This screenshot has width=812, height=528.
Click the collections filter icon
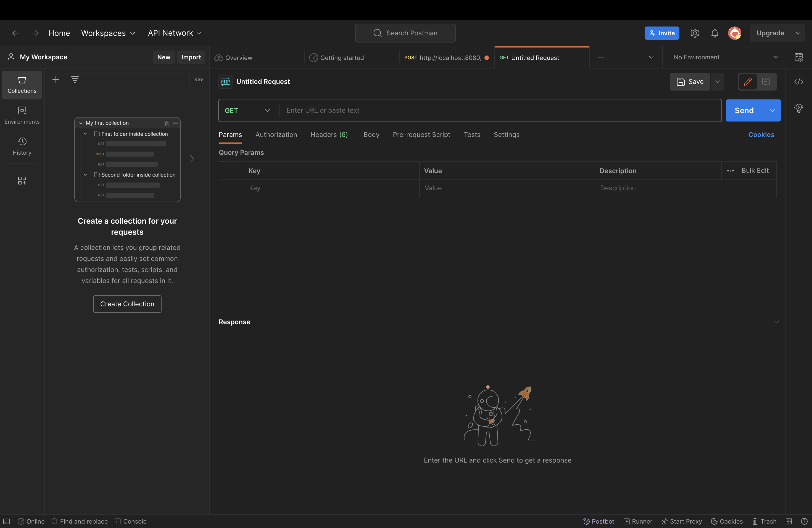click(75, 80)
